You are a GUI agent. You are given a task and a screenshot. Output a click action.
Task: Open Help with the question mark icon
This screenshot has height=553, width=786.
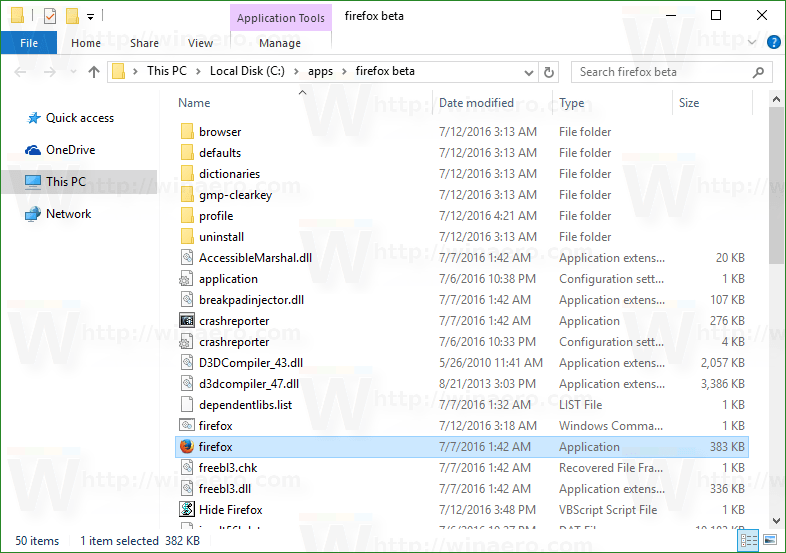(773, 43)
